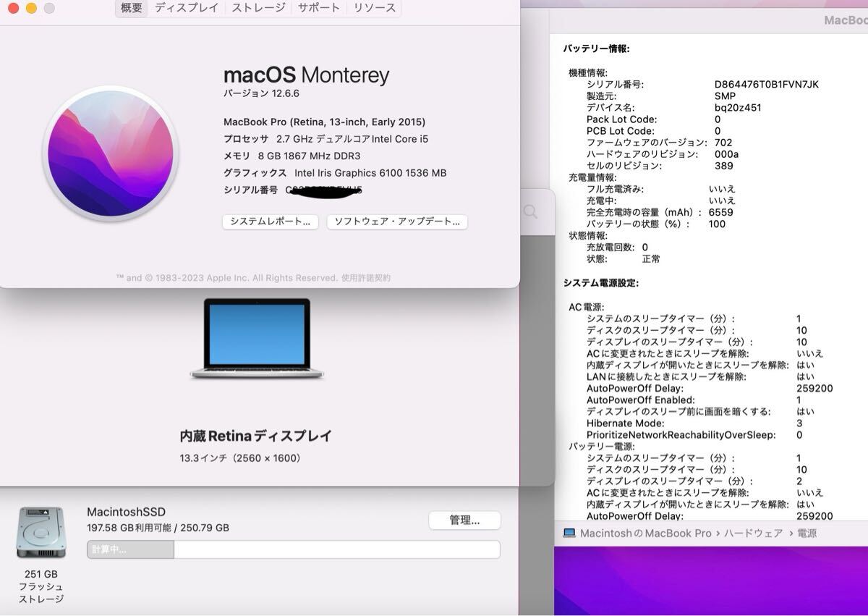Click the battery serial number D864476T0B1FVN7JK
Screen dimensions: 868x616
pyautogui.click(x=767, y=85)
